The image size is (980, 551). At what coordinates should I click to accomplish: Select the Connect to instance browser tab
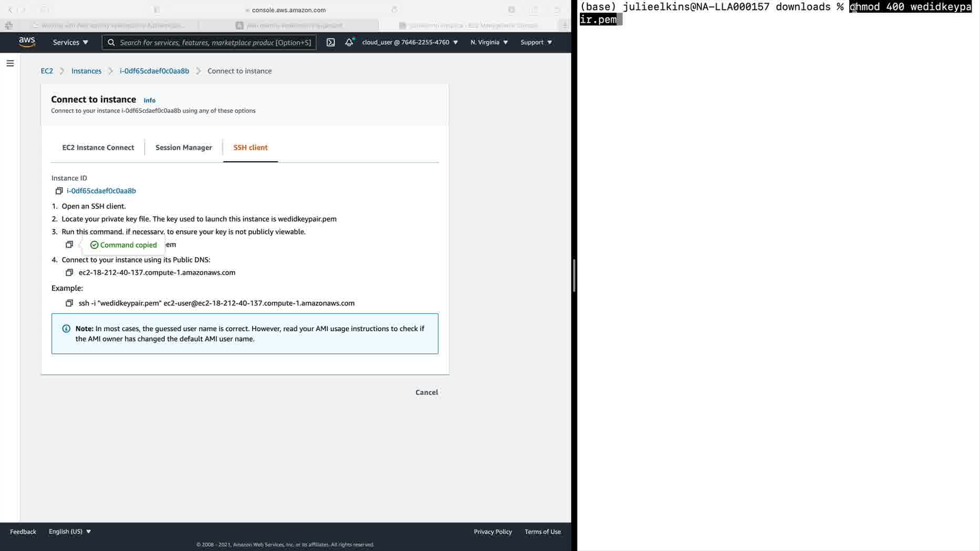coord(469,25)
